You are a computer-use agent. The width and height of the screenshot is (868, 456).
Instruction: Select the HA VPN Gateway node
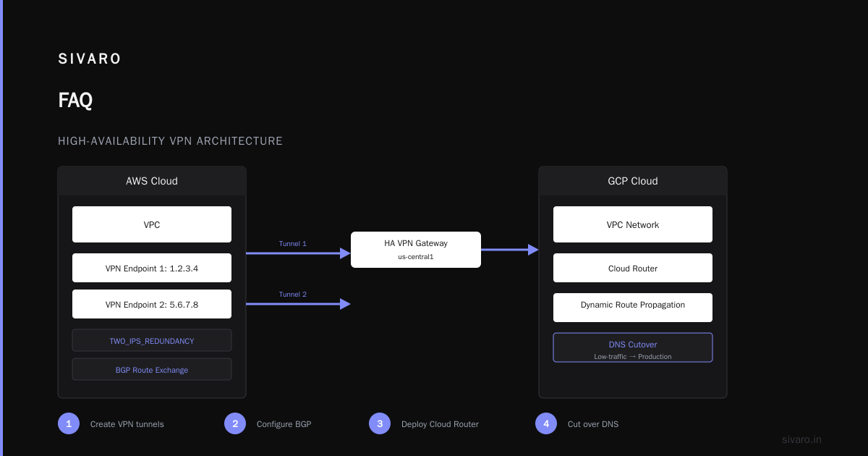coord(416,250)
